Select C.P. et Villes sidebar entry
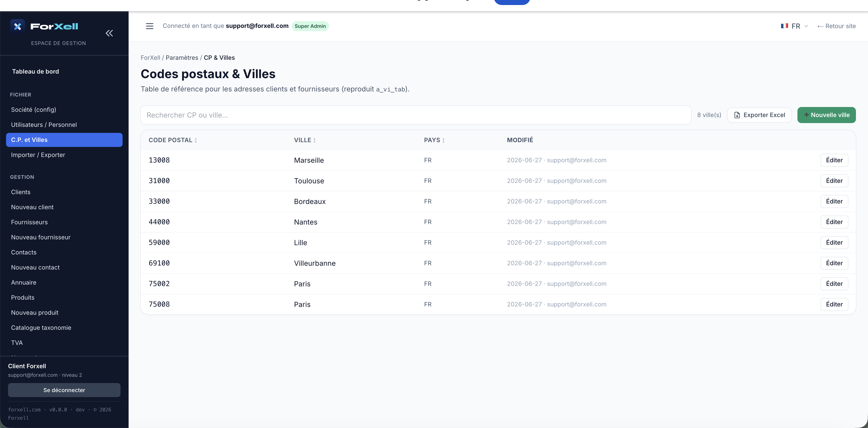868x428 pixels. pyautogui.click(x=64, y=140)
